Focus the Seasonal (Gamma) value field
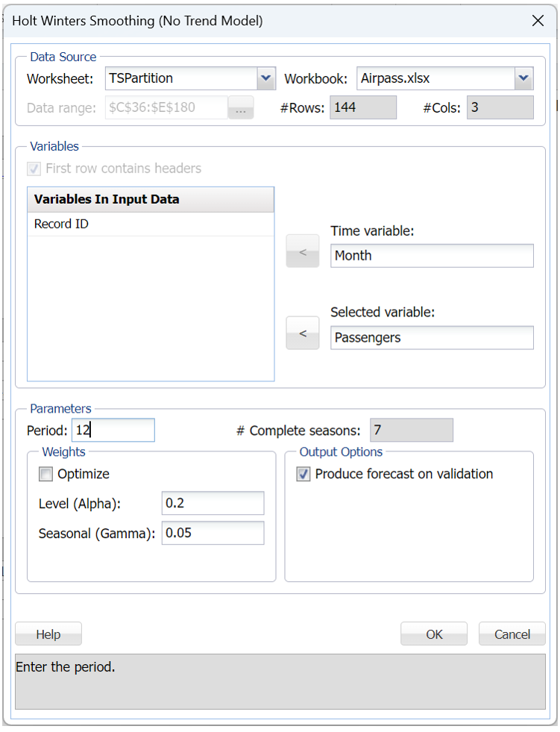Viewport: 560px width, 732px height. coord(213,533)
